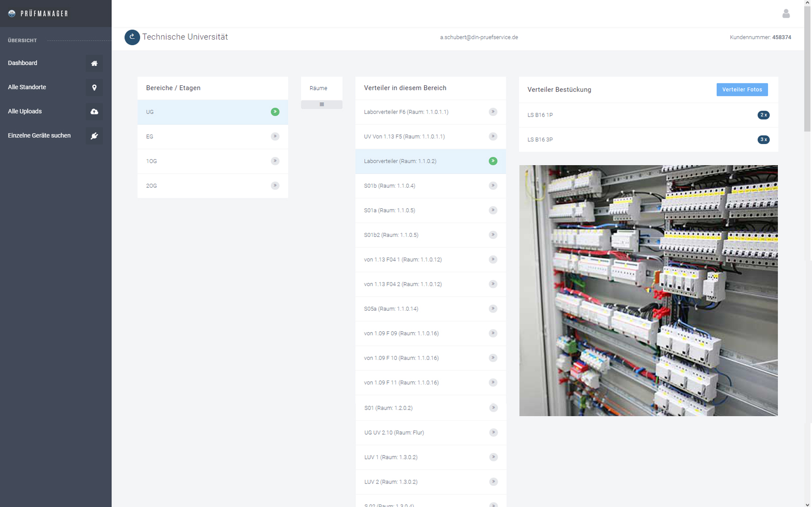Click the green arrow on the UG row
Image resolution: width=812 pixels, height=507 pixels.
[275, 112]
